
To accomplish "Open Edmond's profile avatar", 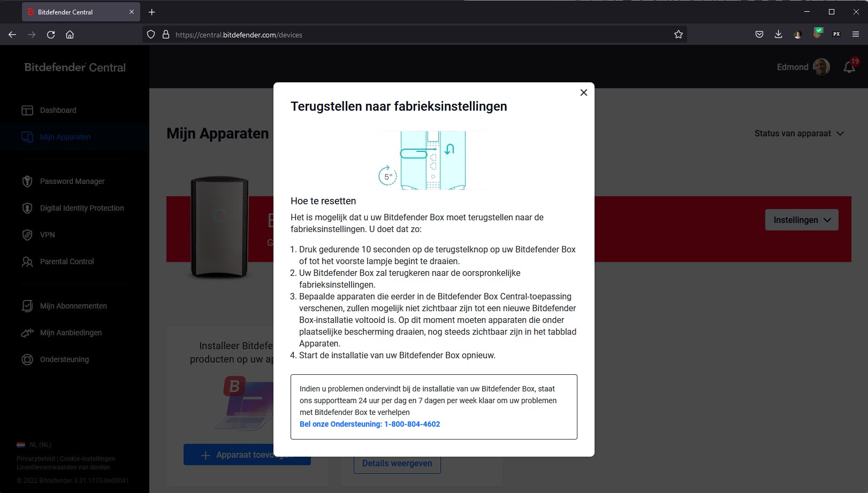I will pos(821,67).
